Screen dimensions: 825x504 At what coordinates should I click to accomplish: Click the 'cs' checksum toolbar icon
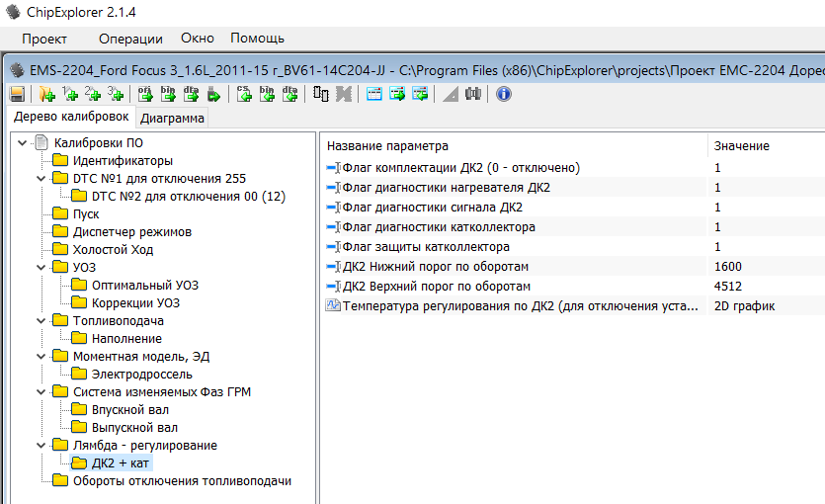(243, 94)
